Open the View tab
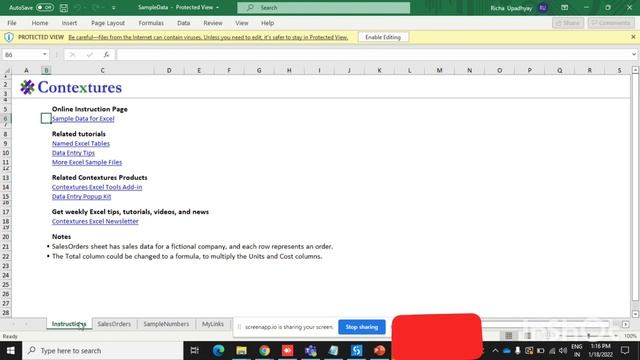The height and width of the screenshot is (360, 640). coord(242,23)
